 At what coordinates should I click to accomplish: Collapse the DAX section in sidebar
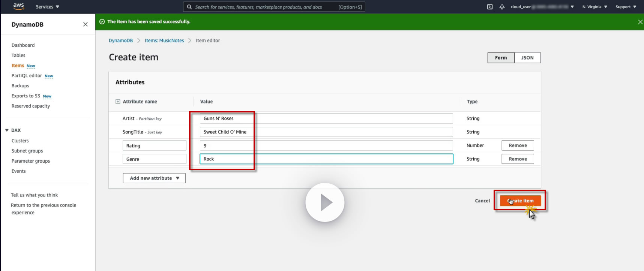click(7, 130)
